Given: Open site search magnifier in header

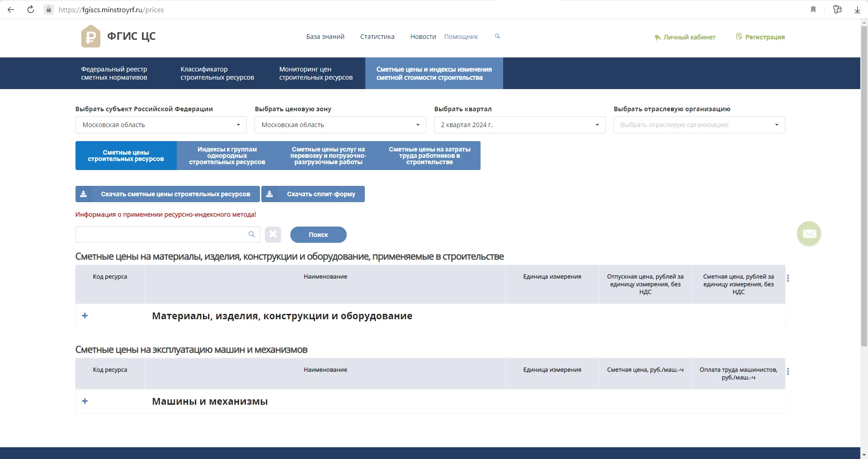Looking at the screenshot, I should click(x=497, y=36).
